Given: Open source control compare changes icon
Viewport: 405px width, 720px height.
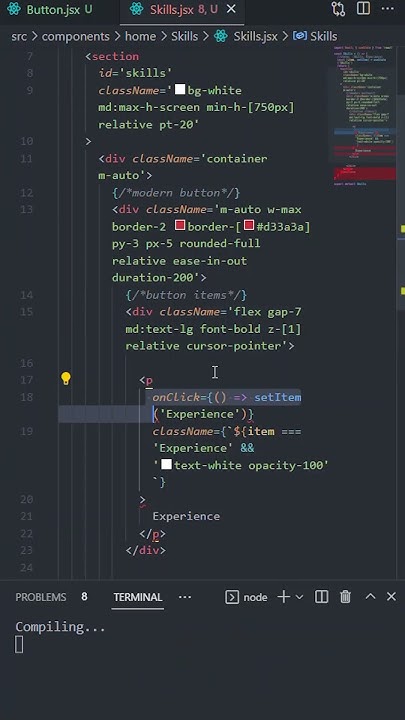Looking at the screenshot, I should (x=338, y=9).
